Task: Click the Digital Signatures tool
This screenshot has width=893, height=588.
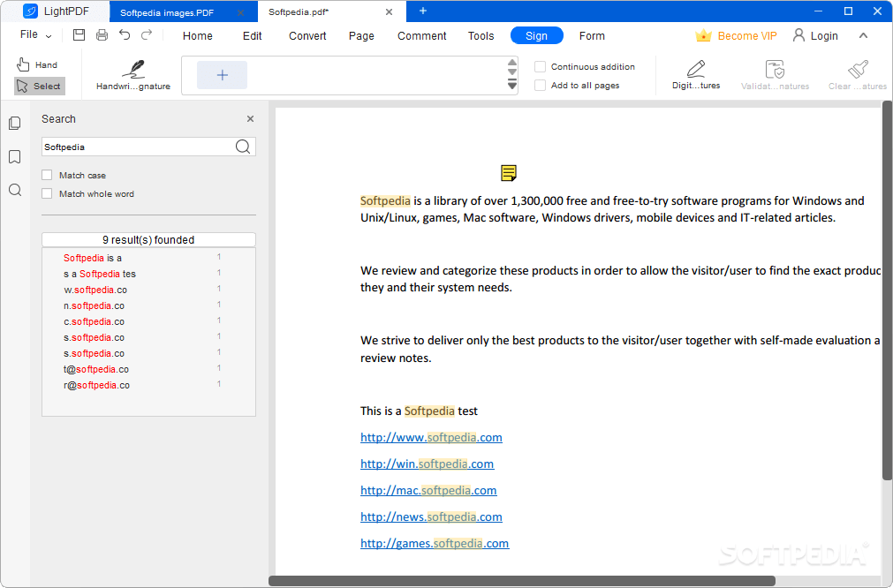Action: [695, 74]
